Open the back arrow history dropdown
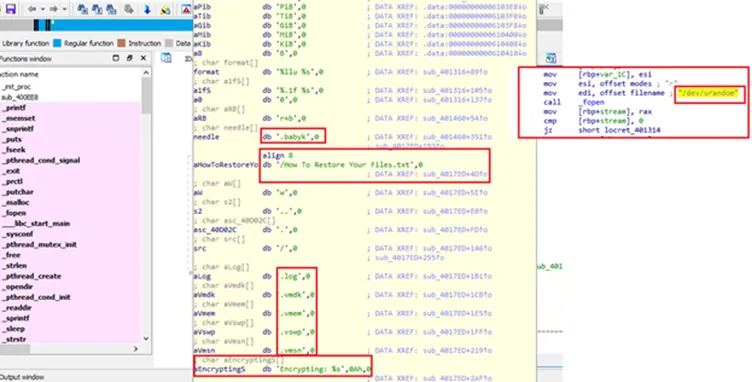This screenshot has width=752, height=382. 42,9
